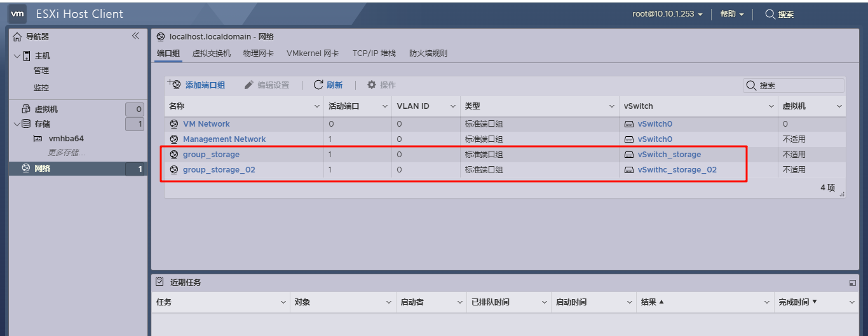Click the Actions gear icon
Viewport: 868px width, 336px height.
(372, 85)
